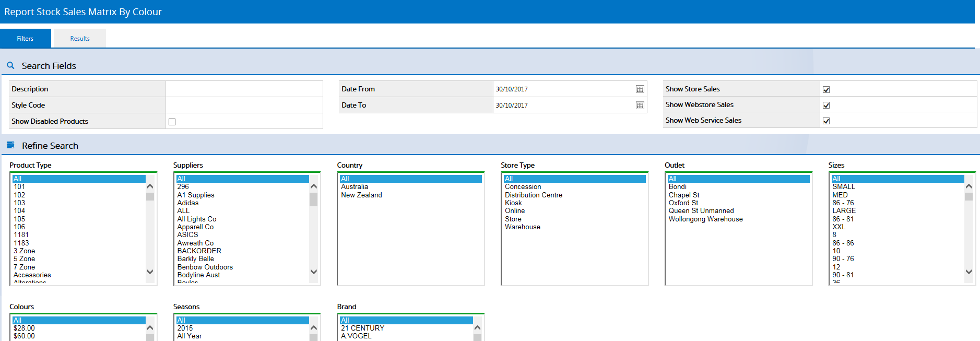
Task: Click the Date From text field
Action: pyautogui.click(x=563, y=89)
